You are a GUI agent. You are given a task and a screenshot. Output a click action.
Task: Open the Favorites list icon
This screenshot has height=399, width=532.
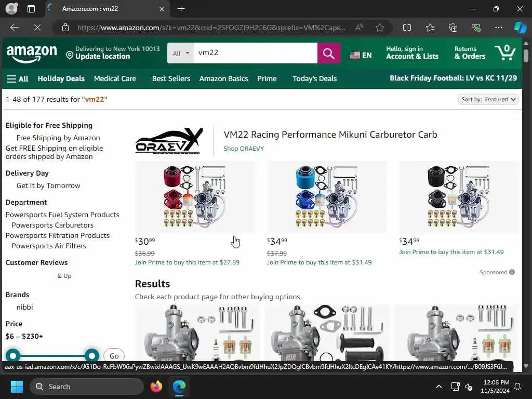[x=430, y=28]
